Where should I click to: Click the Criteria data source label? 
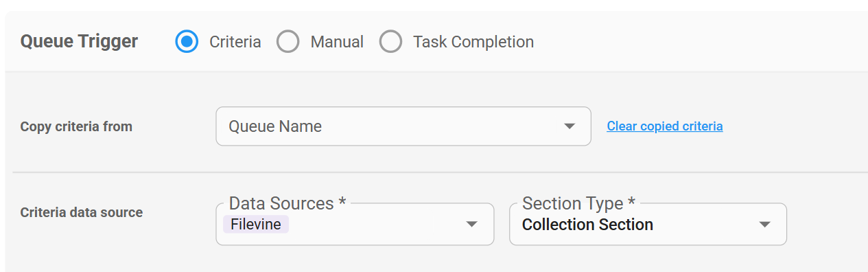(82, 212)
